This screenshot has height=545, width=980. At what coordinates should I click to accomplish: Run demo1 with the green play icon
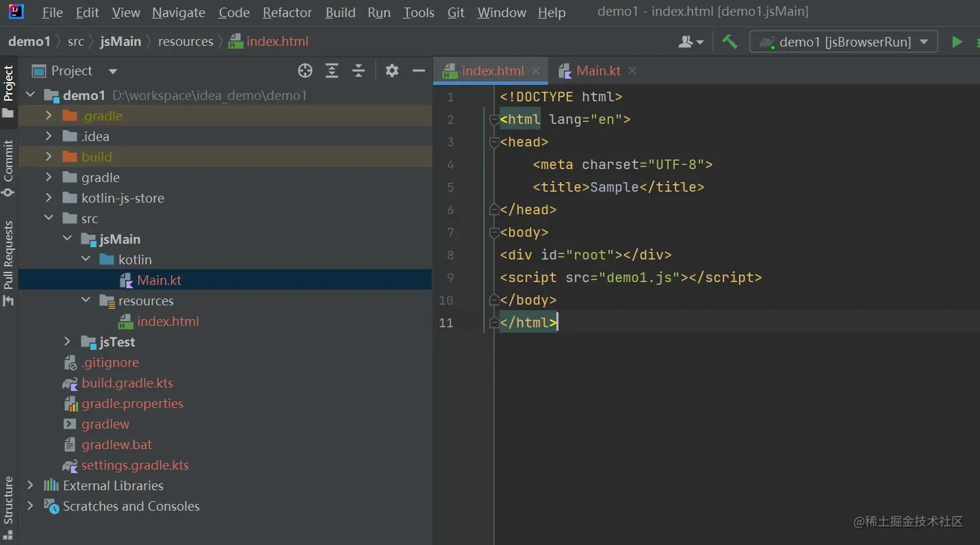957,42
